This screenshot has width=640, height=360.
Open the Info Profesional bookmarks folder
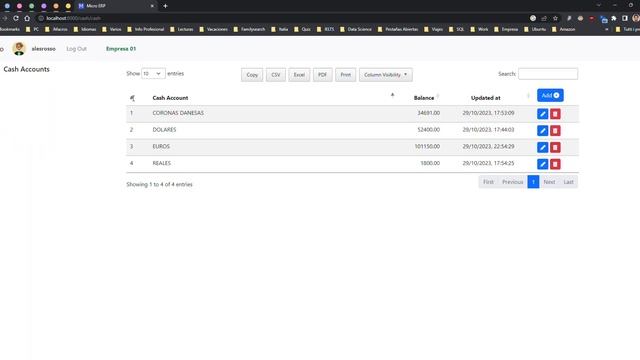pos(146,29)
